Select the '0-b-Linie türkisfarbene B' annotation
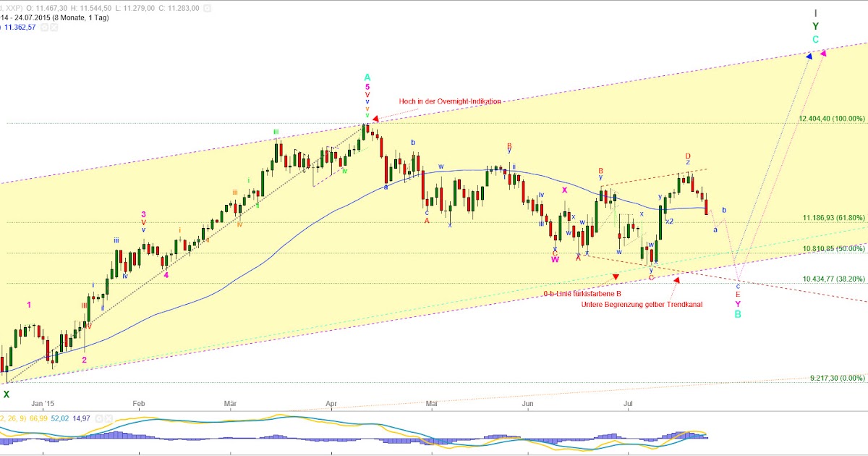 (583, 294)
